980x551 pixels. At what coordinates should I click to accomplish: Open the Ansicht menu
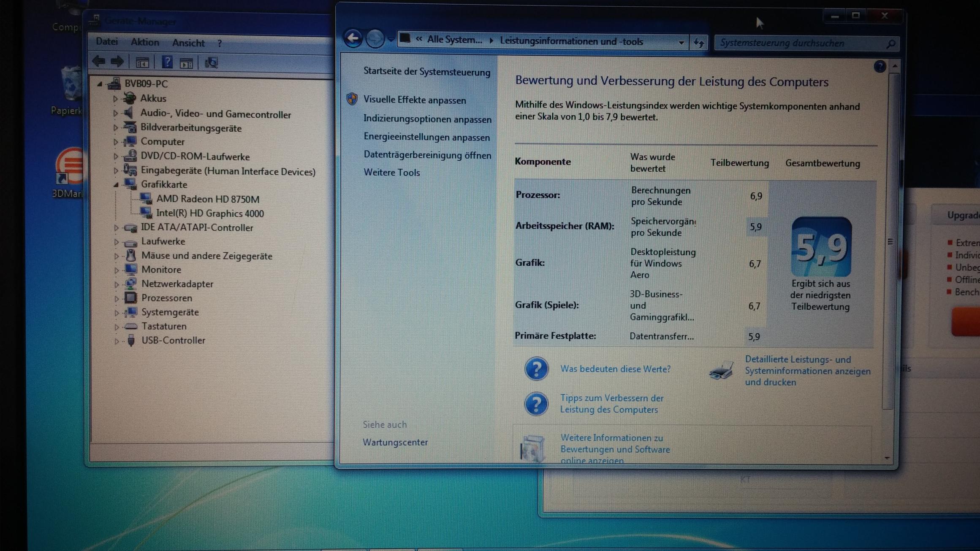[188, 43]
